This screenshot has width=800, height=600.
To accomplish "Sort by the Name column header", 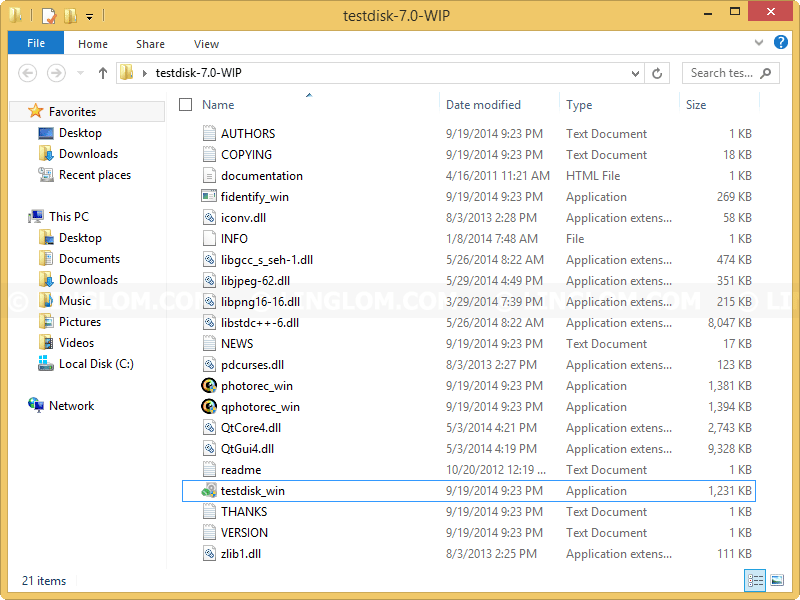I will 218,105.
